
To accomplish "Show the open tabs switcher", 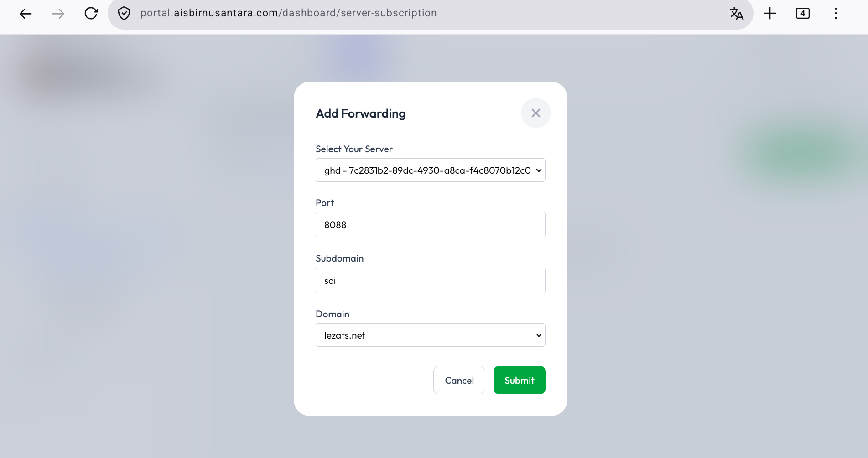I will click(803, 14).
